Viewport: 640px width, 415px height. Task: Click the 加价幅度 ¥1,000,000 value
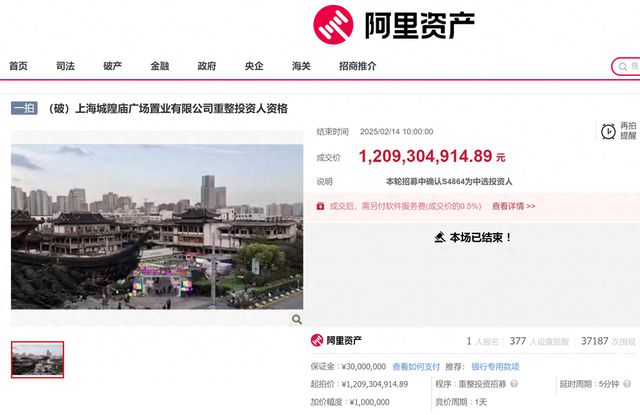(x=369, y=402)
